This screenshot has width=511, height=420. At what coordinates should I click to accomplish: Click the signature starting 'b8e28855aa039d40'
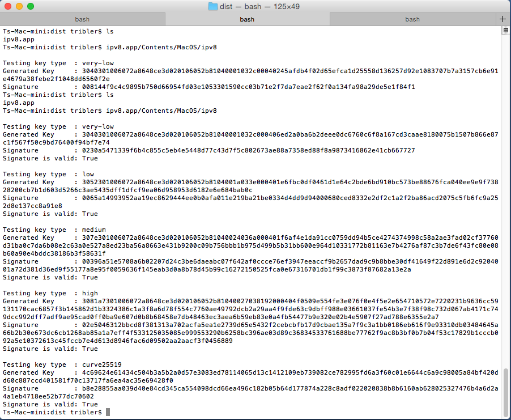pyautogui.click(x=290, y=388)
